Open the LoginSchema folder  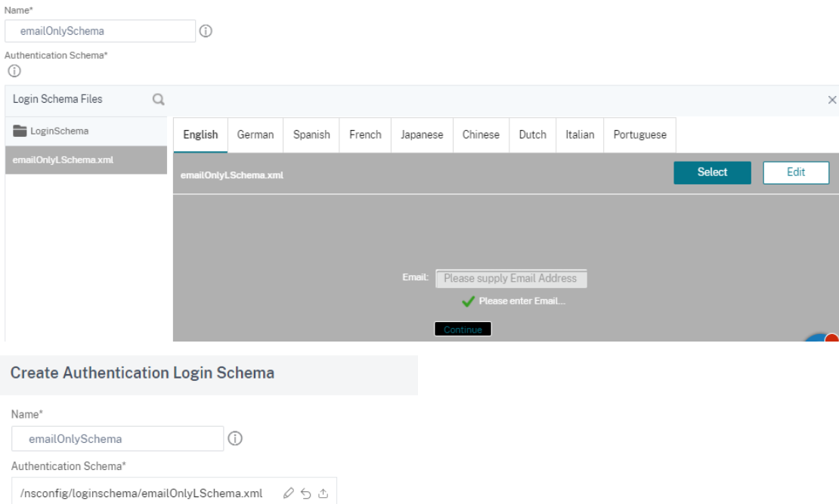pos(51,131)
